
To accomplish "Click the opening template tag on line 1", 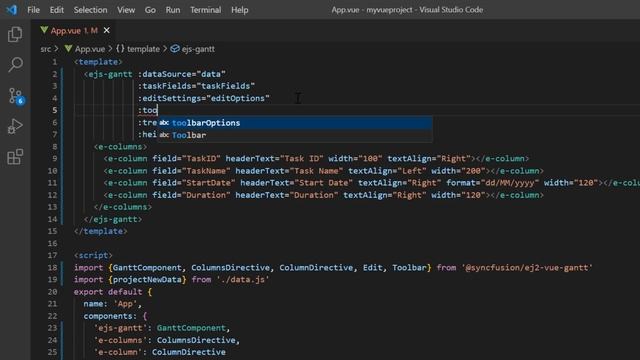I will coord(98,62).
